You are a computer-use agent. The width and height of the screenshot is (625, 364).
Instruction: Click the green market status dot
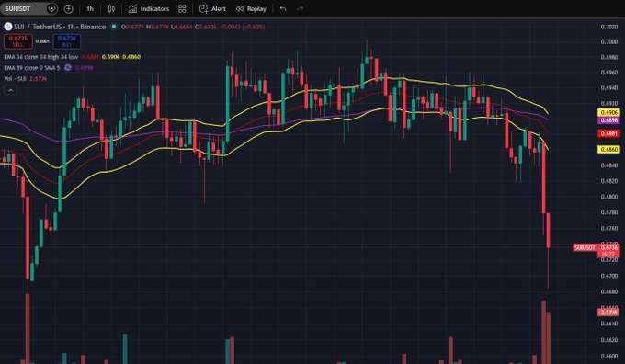click(x=114, y=27)
